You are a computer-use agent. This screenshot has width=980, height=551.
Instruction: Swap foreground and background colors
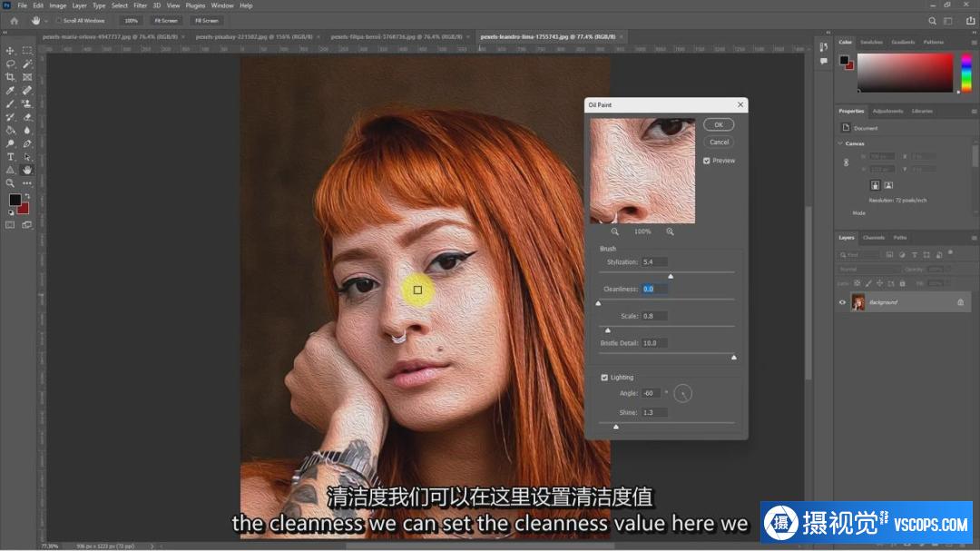(27, 196)
